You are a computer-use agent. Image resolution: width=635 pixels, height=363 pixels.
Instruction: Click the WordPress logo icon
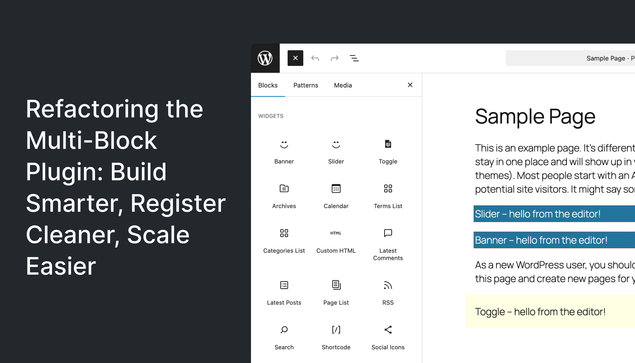click(265, 58)
